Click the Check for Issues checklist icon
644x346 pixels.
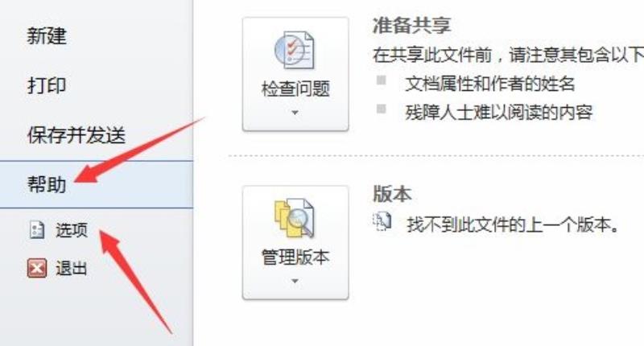coord(295,51)
